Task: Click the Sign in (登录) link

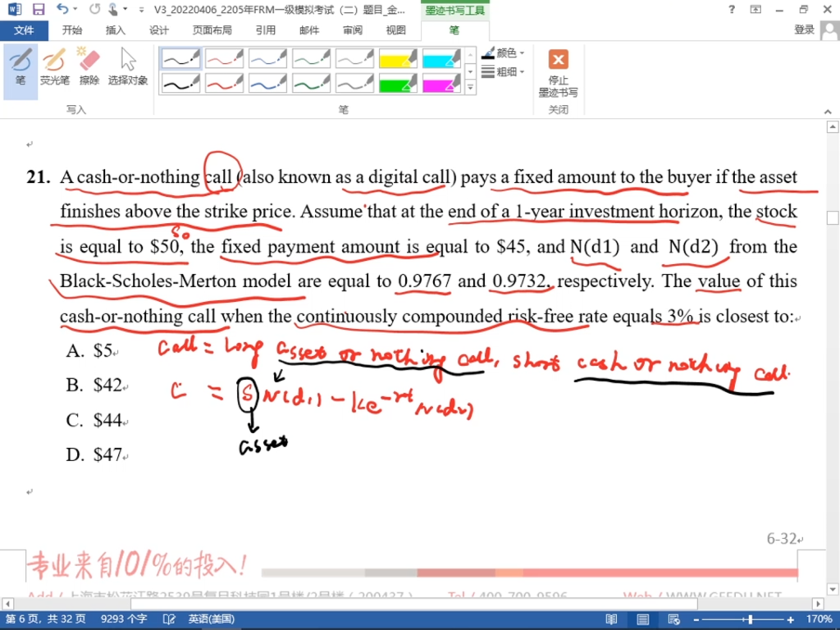Action: pos(804,30)
